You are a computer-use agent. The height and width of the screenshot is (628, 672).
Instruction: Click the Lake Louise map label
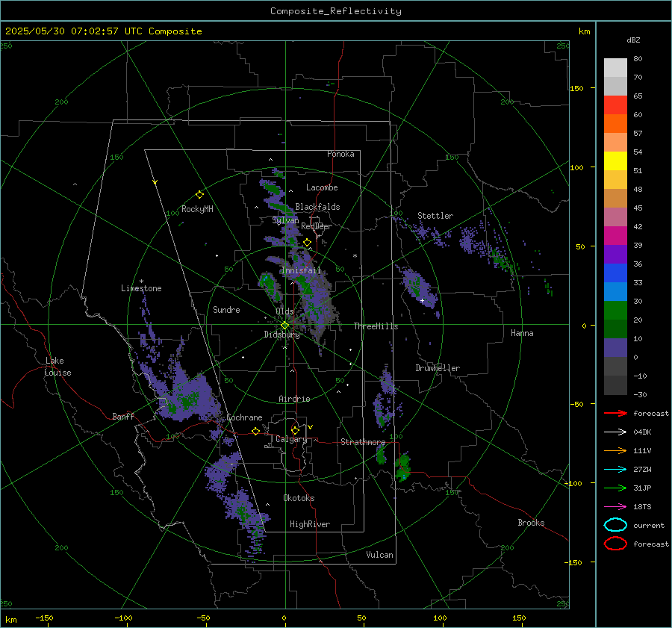coord(57,367)
